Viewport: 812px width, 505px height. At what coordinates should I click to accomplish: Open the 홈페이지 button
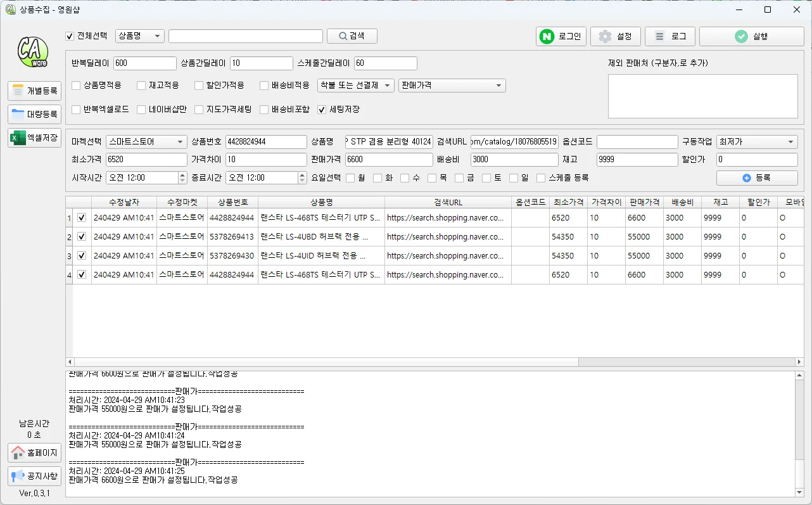35,452
